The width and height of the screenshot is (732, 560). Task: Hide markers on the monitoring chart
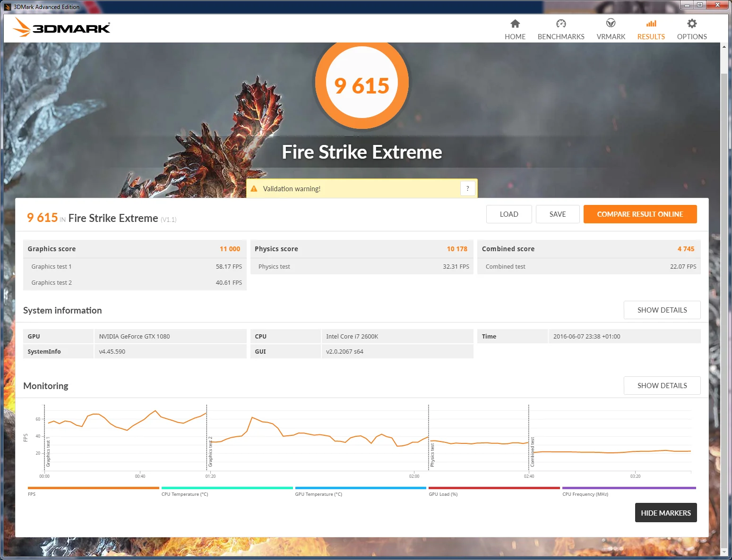coord(666,513)
